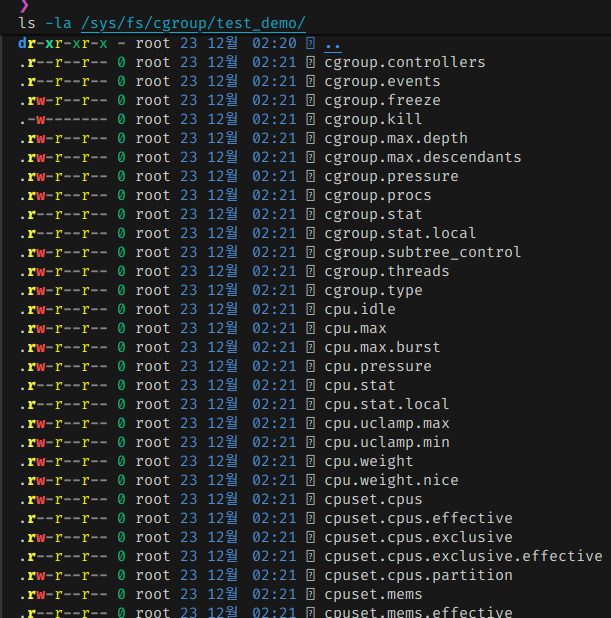This screenshot has height=618, width=611.
Task: Click the folder icon beside the ".." entry
Action: click(x=310, y=44)
